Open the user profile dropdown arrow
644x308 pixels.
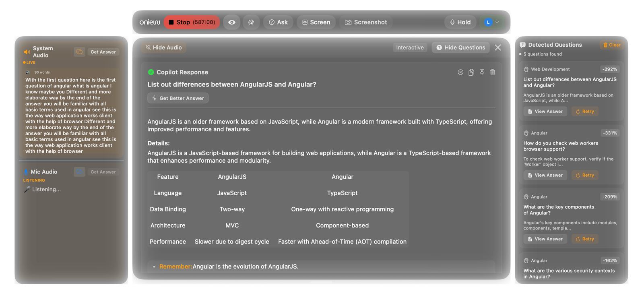click(x=497, y=22)
